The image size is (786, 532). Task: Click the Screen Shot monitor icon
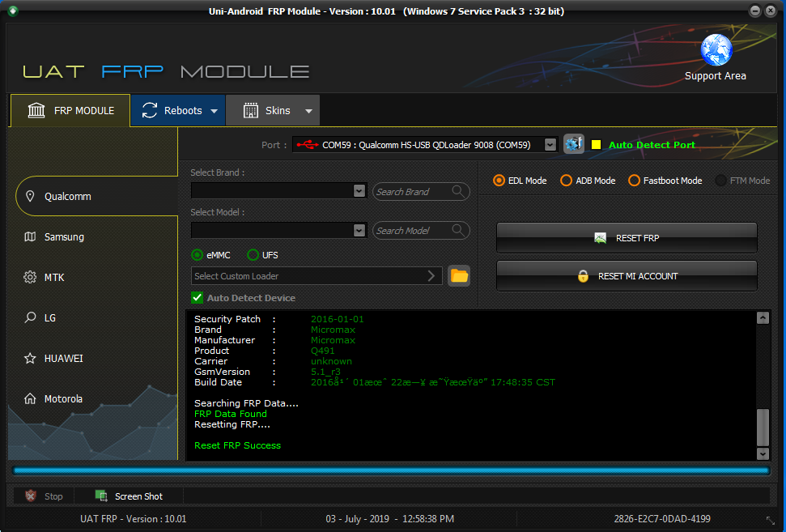[101, 496]
